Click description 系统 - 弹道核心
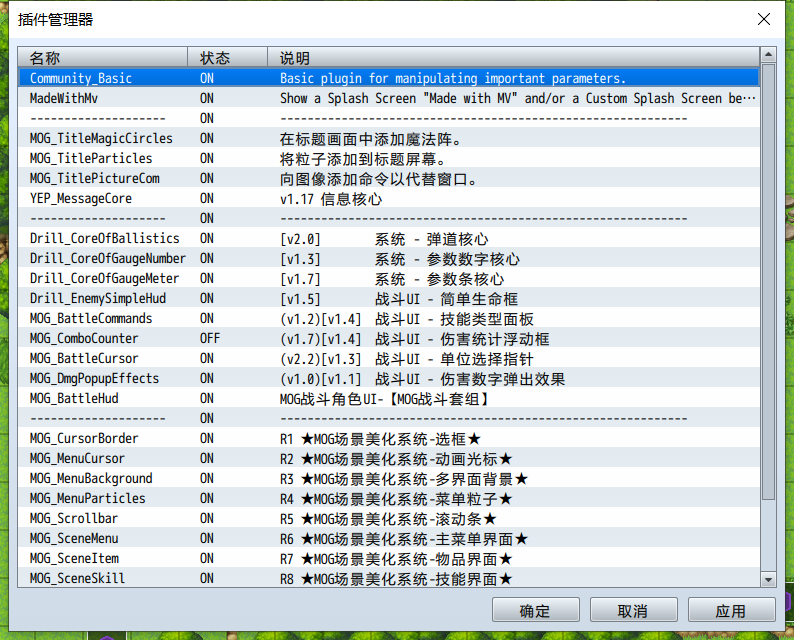This screenshot has height=640, width=794. tap(431, 239)
